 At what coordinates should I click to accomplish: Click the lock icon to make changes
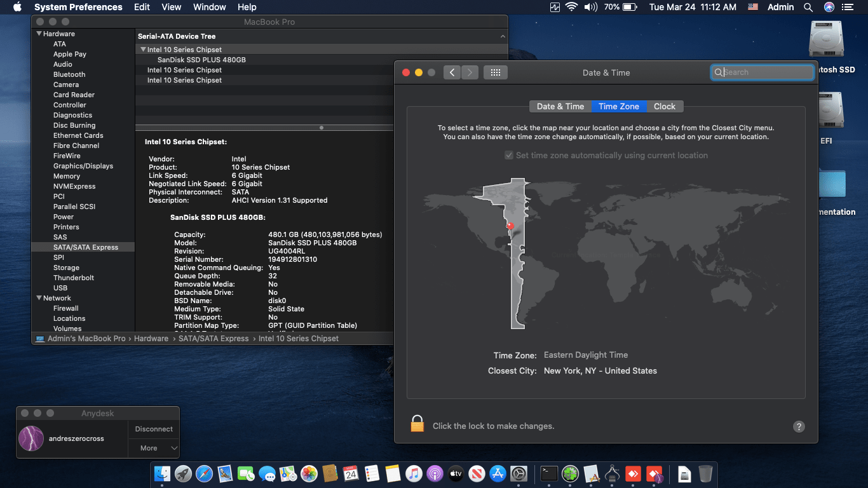pyautogui.click(x=417, y=424)
